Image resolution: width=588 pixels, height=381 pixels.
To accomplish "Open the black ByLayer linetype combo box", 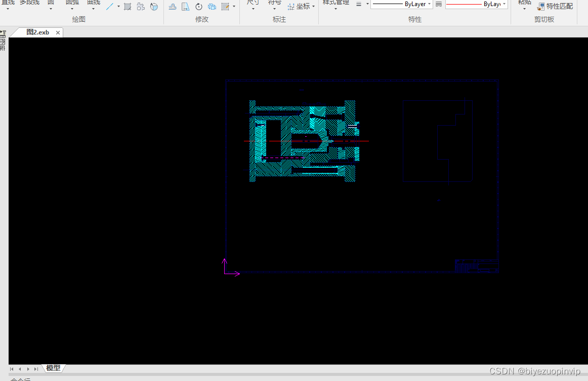I will [x=401, y=4].
